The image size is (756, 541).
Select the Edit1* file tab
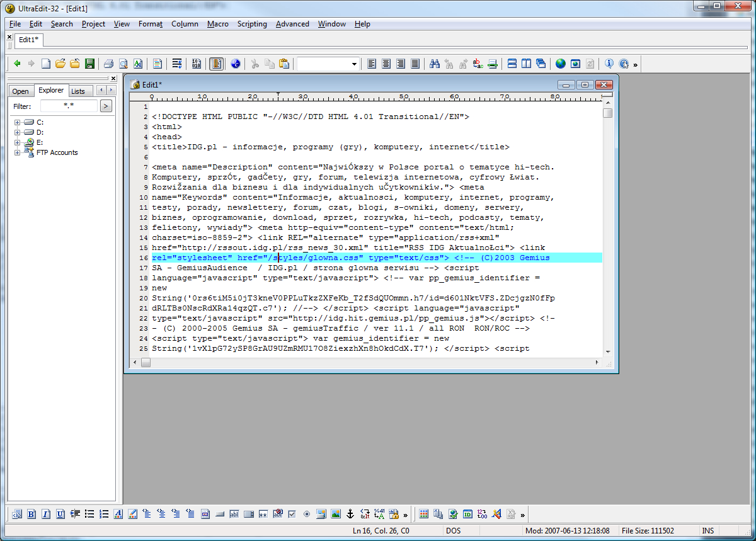(28, 40)
